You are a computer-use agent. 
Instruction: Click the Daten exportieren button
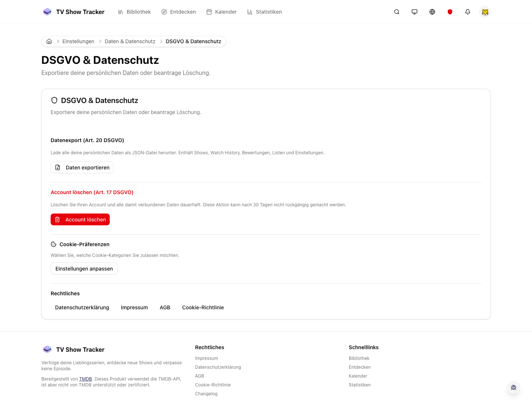tap(82, 167)
